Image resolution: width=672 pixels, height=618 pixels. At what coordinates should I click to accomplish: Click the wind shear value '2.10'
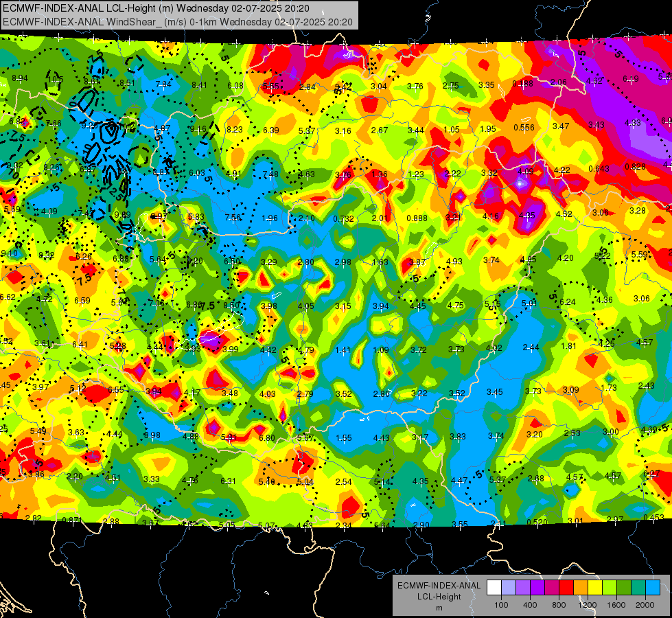[306, 218]
